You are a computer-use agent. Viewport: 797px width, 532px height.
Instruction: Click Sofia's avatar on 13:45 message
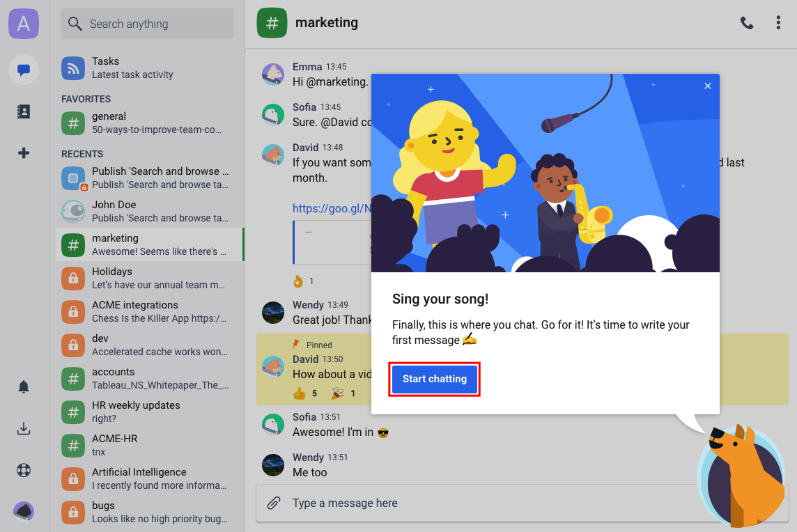[273, 115]
